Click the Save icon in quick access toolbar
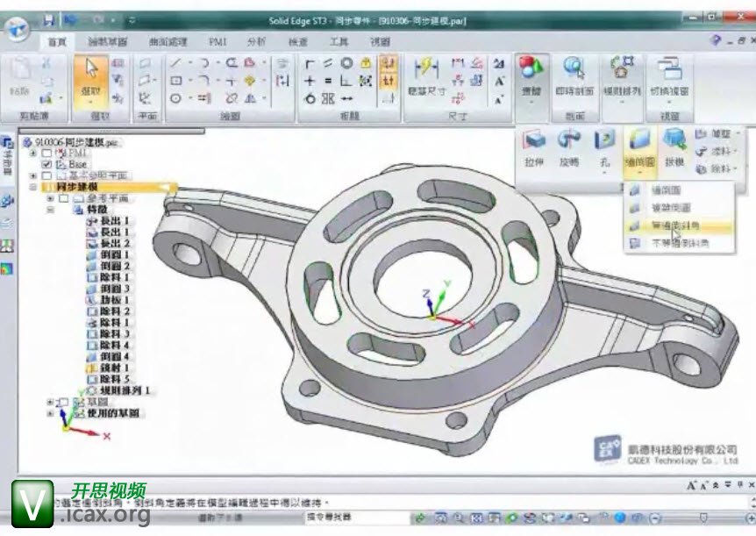Screen dimensions: 756x536 point(49,21)
